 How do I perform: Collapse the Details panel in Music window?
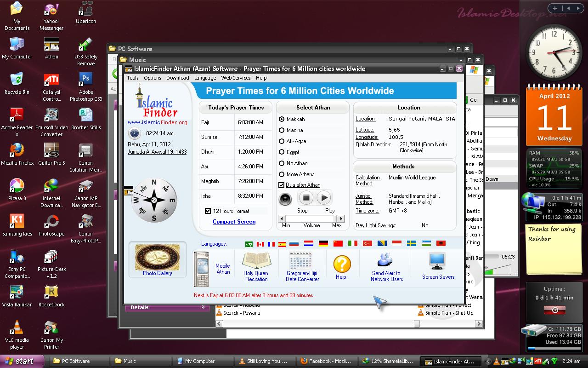(204, 307)
